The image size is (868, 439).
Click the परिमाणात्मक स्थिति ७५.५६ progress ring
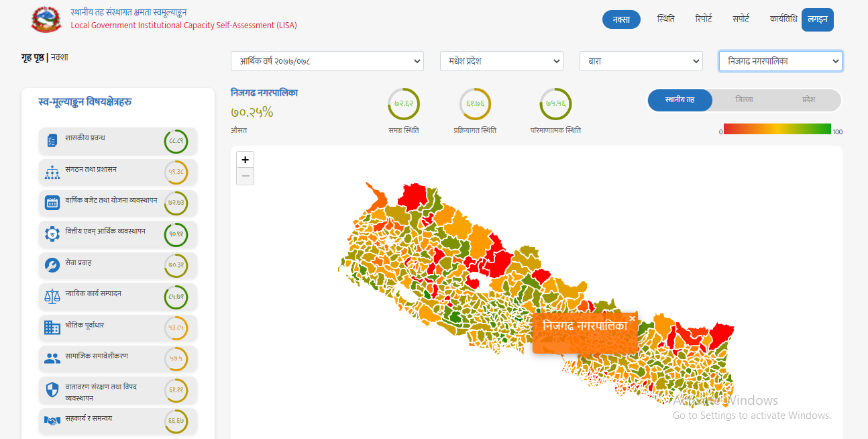[555, 104]
